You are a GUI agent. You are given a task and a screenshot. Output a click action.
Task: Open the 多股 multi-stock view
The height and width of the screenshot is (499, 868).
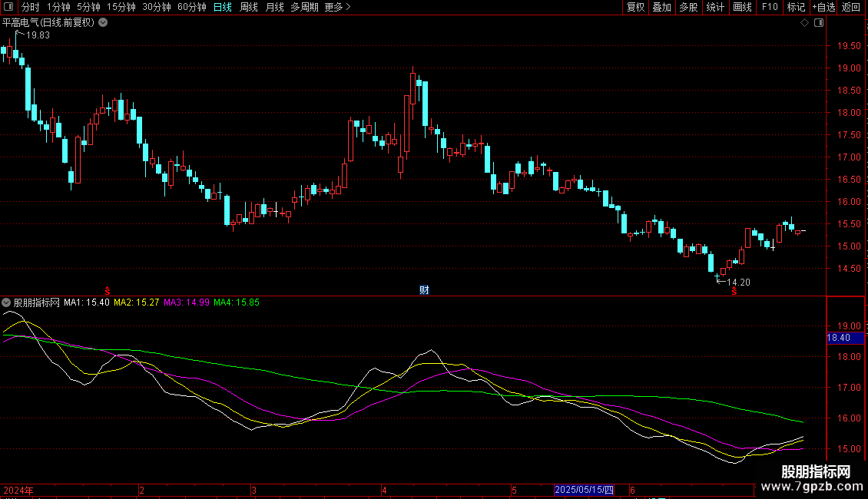[x=688, y=7]
